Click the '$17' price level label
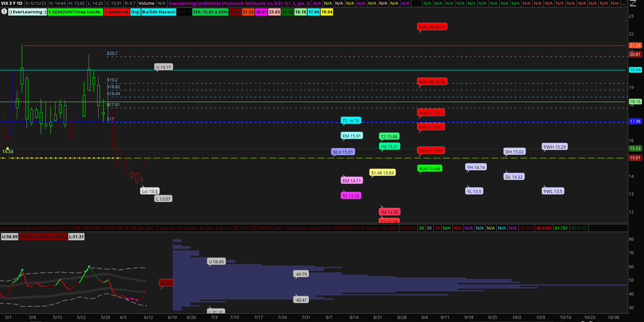This screenshot has height=322, width=644. [110, 119]
